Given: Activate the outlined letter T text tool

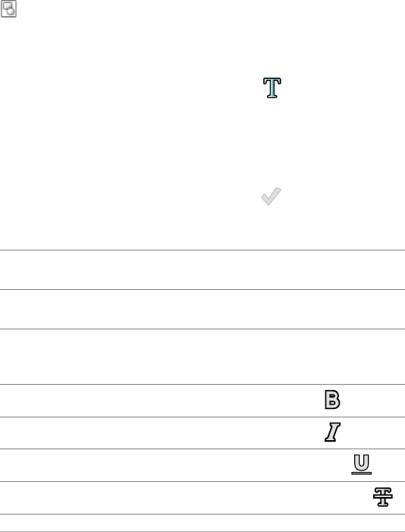Looking at the screenshot, I should click(272, 88).
